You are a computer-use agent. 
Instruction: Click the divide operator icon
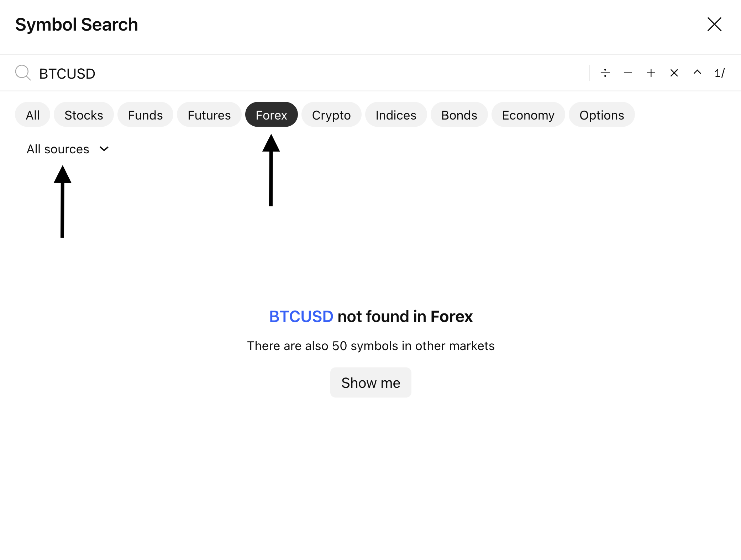coord(605,73)
